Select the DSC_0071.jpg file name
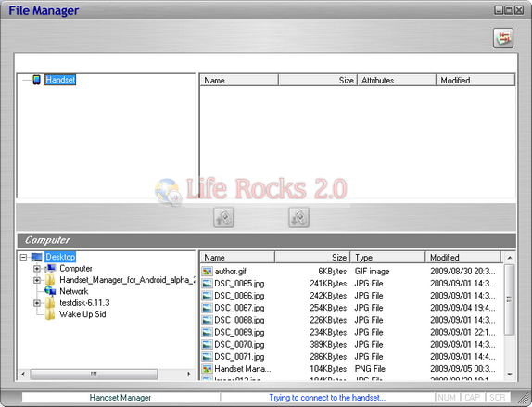This screenshot has height=407, width=532. coord(239,357)
